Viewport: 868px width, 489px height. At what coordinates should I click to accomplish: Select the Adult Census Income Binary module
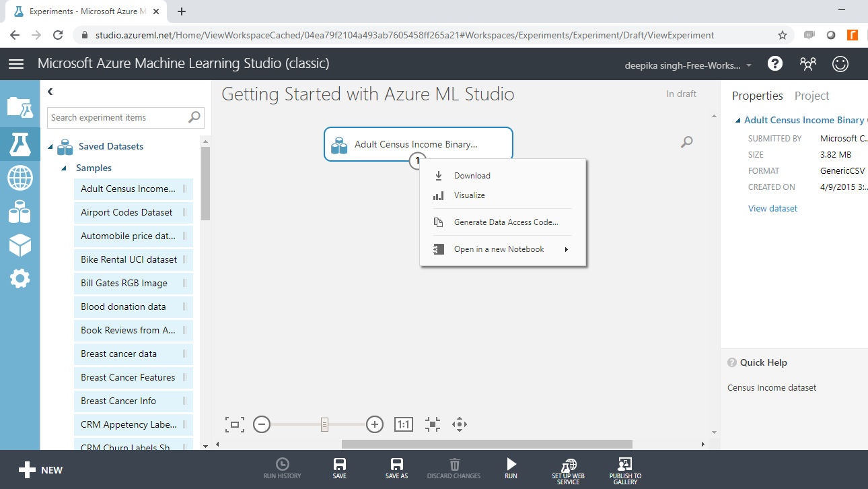coord(419,144)
